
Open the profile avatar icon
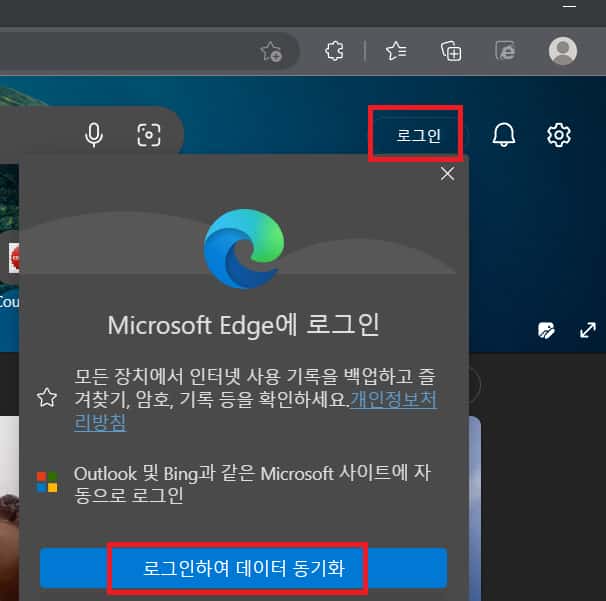point(563,51)
